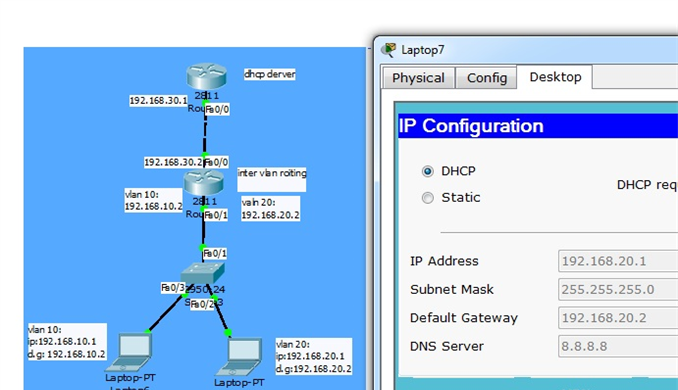Image resolution: width=678 pixels, height=390 pixels.
Task: Select the dhcp derver text note
Action: point(269,74)
